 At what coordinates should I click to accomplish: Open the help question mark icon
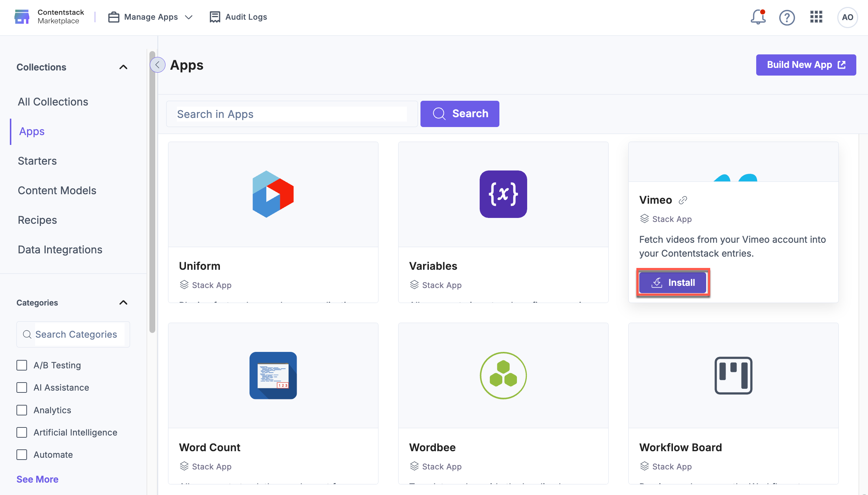click(787, 17)
